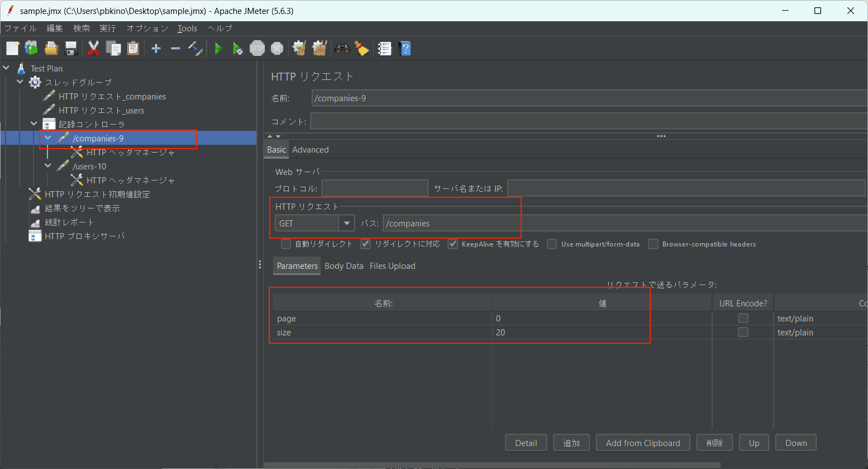Open Help with question mark icon

tap(405, 49)
